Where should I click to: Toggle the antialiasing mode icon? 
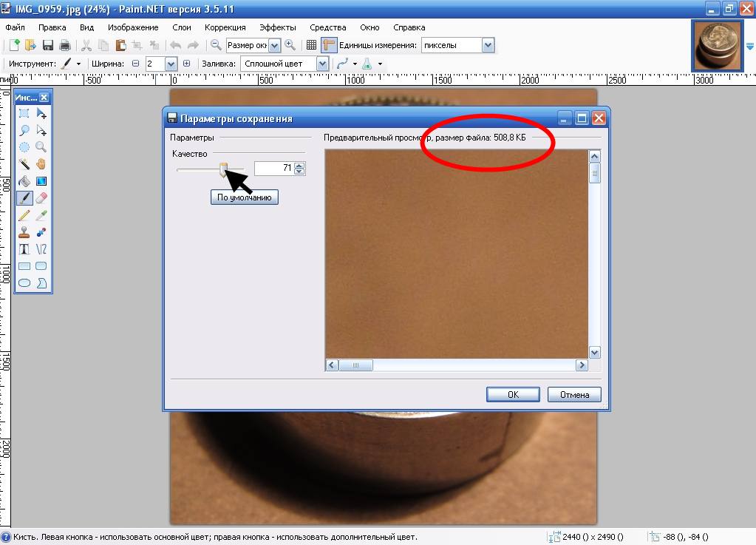(x=342, y=64)
